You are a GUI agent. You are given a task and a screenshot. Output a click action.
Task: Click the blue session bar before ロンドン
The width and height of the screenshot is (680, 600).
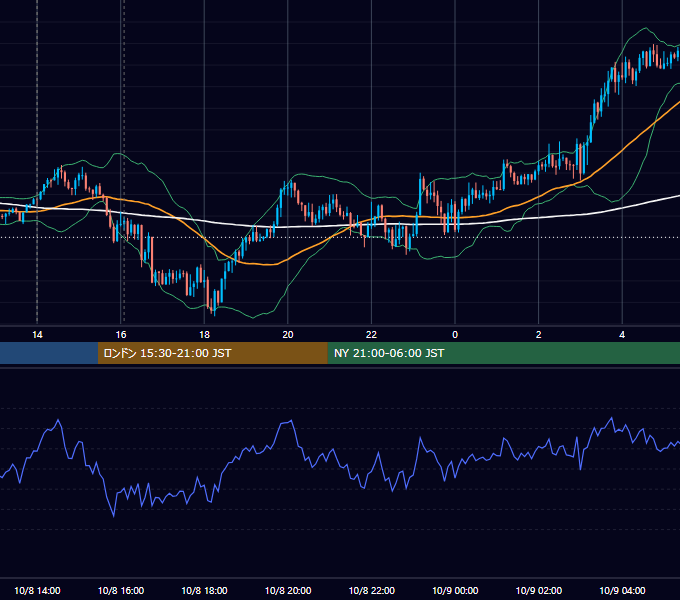tap(49, 353)
